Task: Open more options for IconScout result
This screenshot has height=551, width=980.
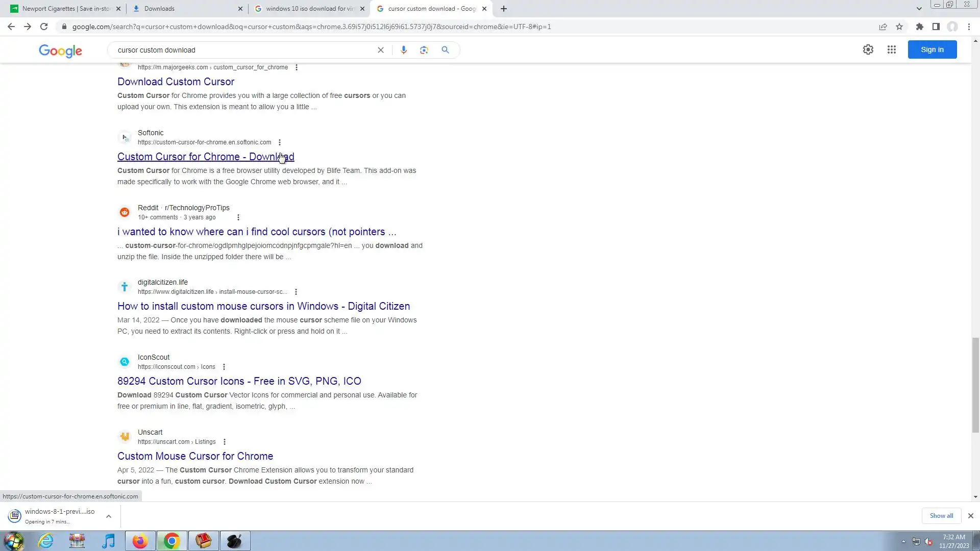Action: pyautogui.click(x=224, y=367)
